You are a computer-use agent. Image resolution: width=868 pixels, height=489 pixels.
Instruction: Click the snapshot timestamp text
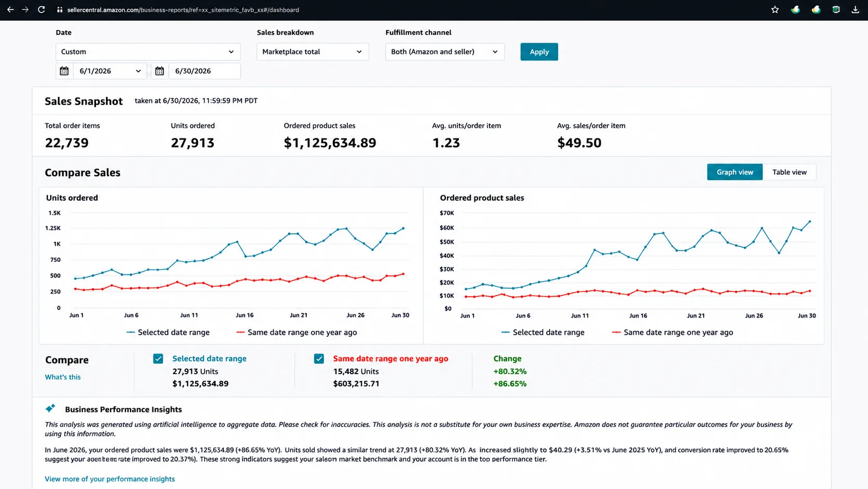point(196,101)
